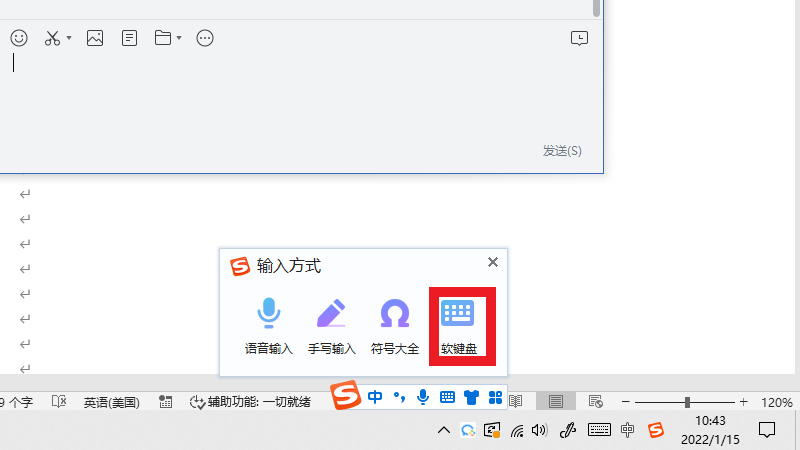Switch to print layout view

click(x=556, y=402)
